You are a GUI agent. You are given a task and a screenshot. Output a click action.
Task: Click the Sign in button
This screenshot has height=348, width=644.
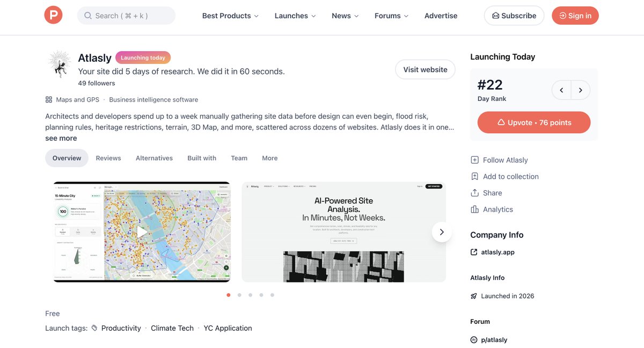(x=575, y=16)
